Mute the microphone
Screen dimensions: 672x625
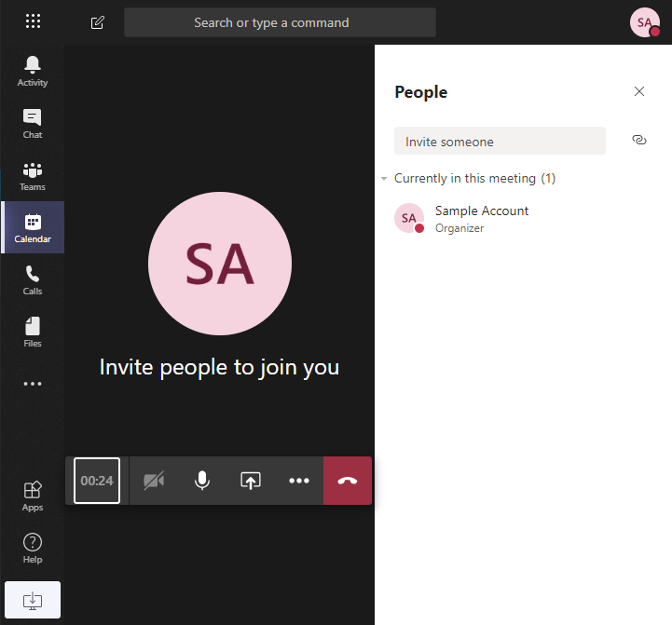click(x=202, y=481)
